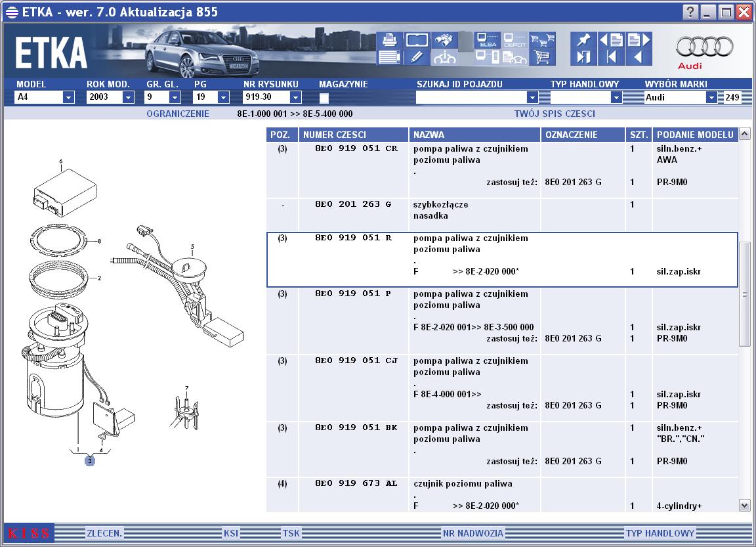This screenshot has height=547, width=756.
Task: Click the 249 field next to WYBÓR MARKI
Action: (x=732, y=97)
